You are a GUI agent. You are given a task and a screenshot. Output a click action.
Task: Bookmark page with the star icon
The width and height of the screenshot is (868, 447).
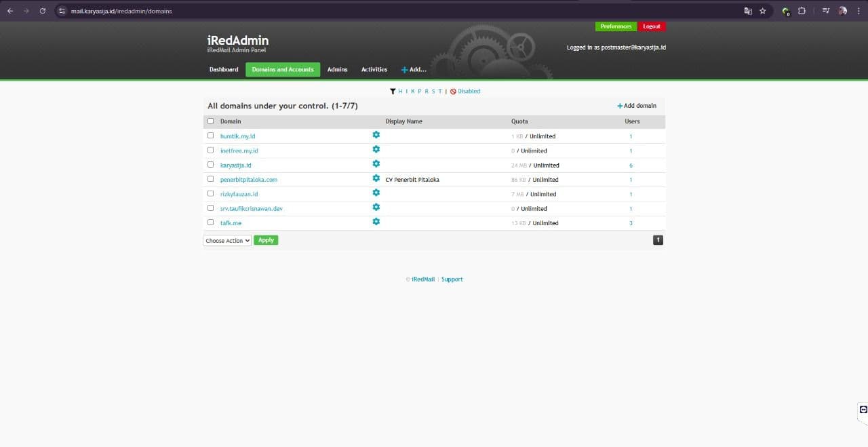pyautogui.click(x=762, y=11)
